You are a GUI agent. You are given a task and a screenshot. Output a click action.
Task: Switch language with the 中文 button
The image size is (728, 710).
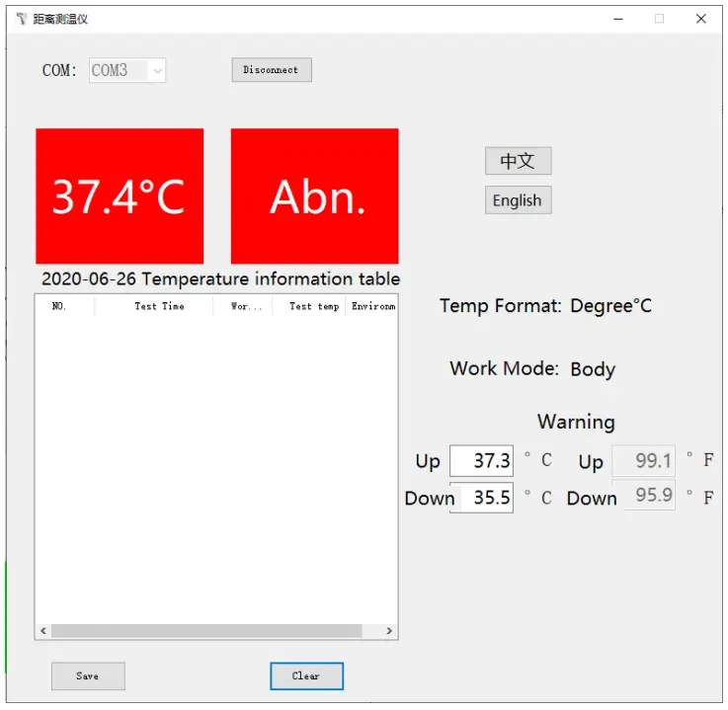click(x=518, y=161)
